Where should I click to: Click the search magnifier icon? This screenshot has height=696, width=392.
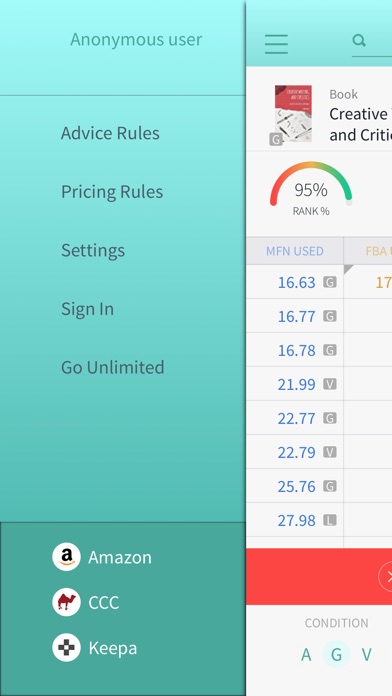coord(359,40)
